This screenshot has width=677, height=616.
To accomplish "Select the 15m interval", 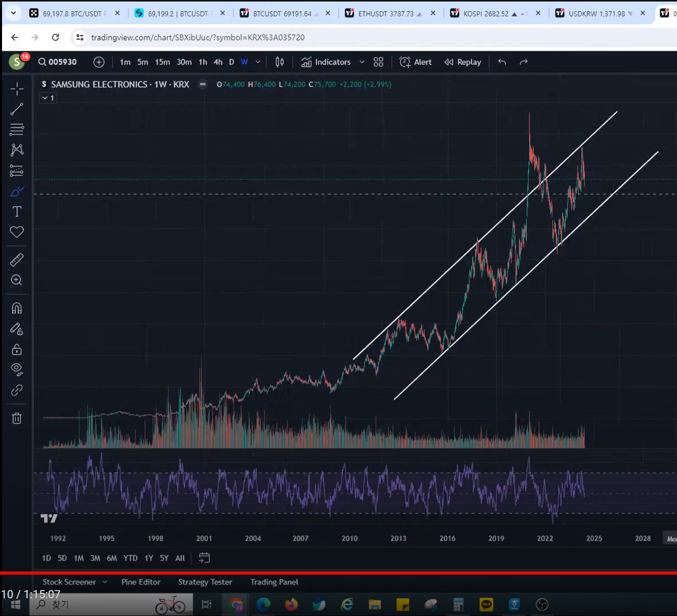I will (163, 62).
